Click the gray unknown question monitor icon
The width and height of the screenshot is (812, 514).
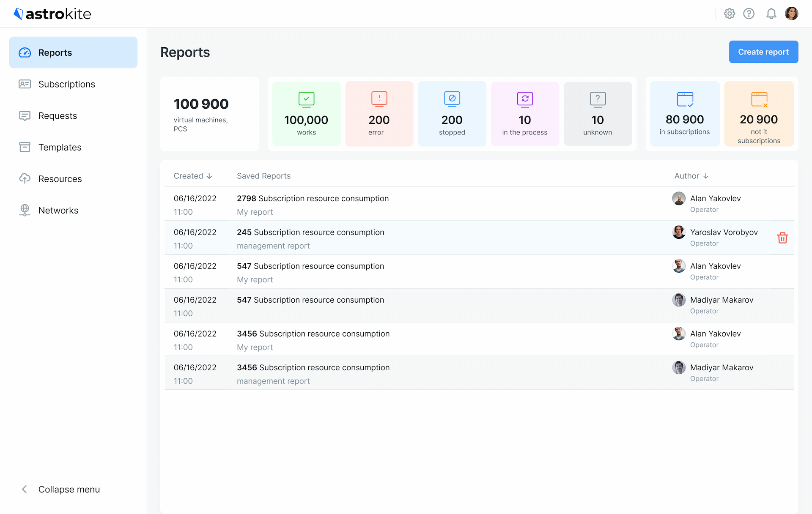pos(598,99)
